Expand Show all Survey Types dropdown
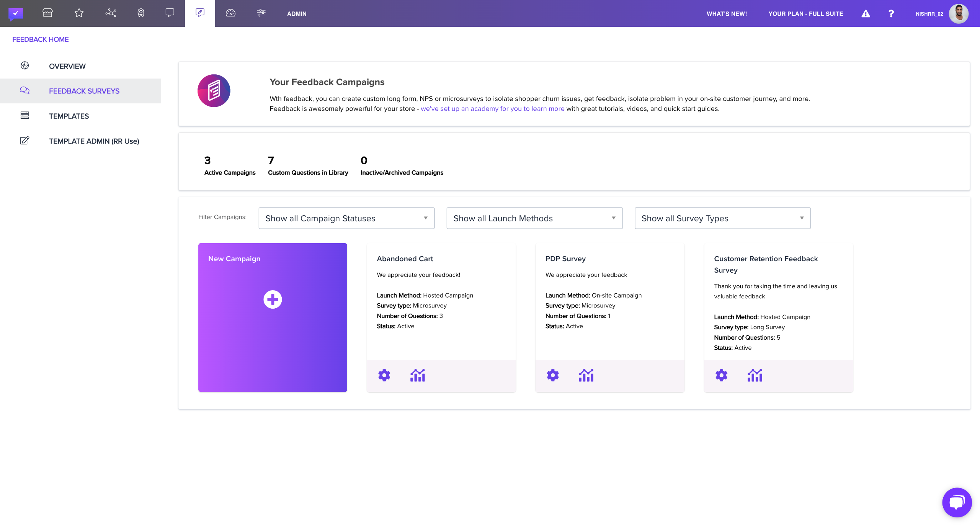Screen dimensions: 980x525 coord(722,218)
